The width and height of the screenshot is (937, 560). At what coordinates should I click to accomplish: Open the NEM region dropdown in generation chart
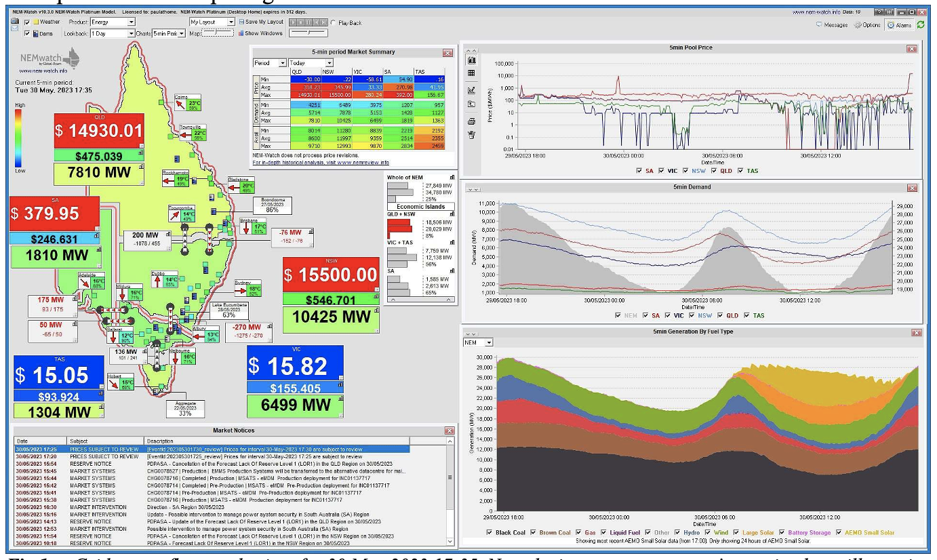point(479,343)
